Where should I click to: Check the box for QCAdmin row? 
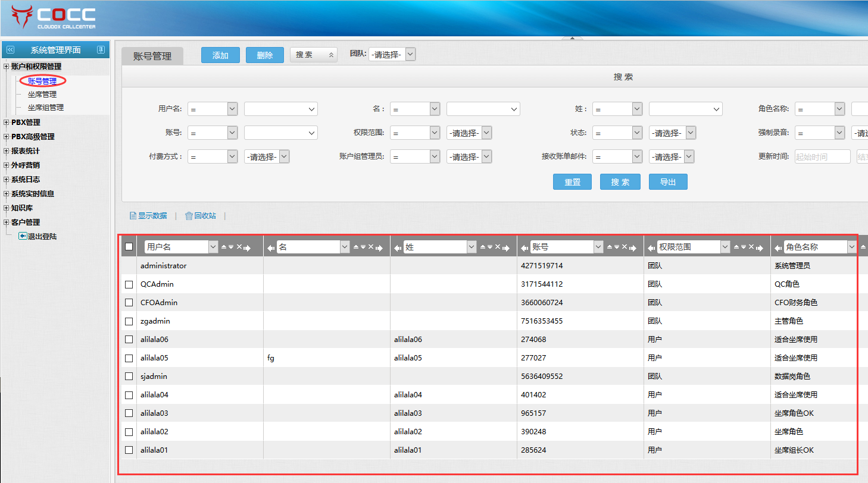coord(129,284)
